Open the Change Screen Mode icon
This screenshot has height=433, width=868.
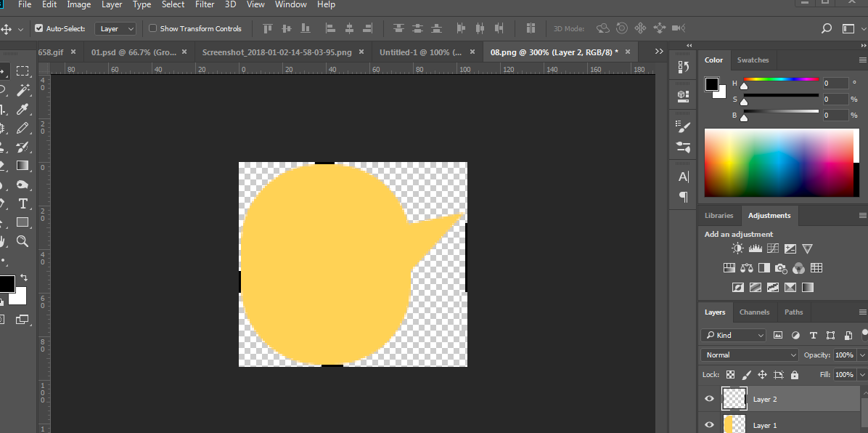[22, 320]
